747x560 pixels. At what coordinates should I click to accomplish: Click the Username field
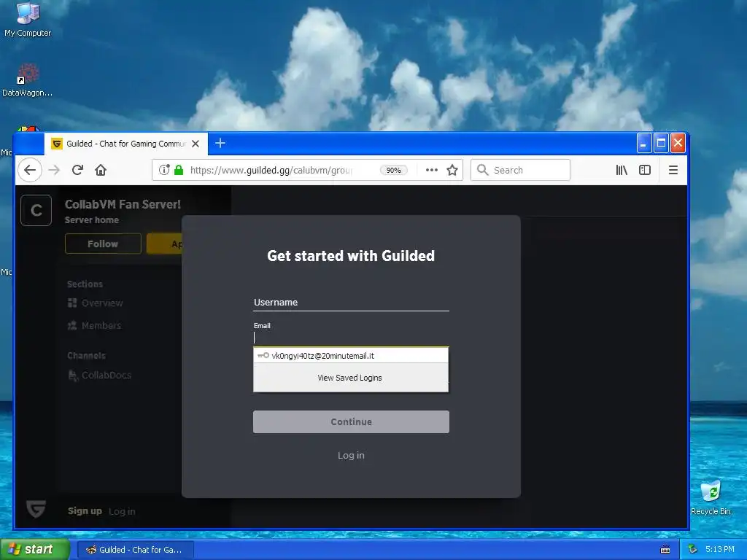click(x=351, y=303)
